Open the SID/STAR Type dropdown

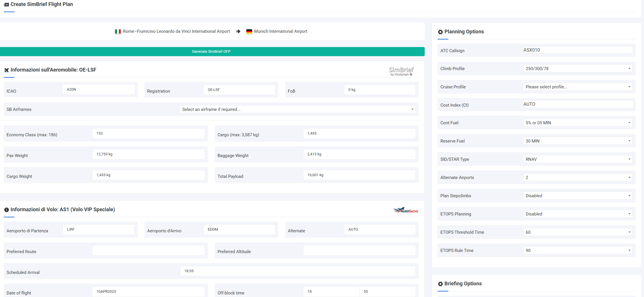pyautogui.click(x=578, y=159)
